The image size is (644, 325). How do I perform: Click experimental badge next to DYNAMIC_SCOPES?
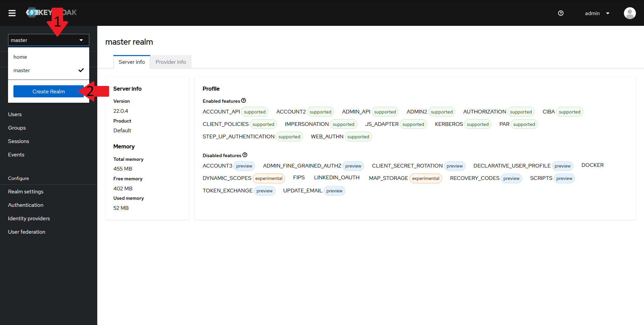tap(269, 178)
